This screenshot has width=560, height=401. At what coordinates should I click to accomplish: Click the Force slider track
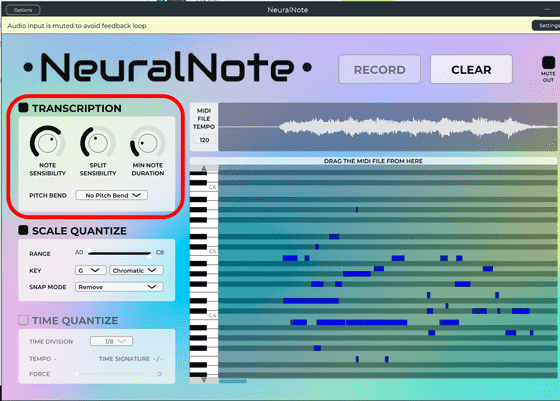click(110, 374)
